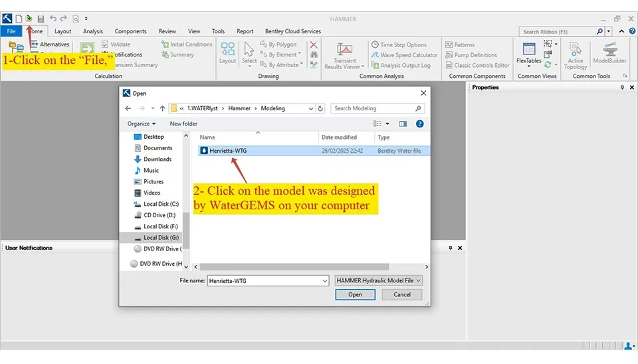This screenshot has height=364, width=638.
Task: Launch ModelBuilder tool
Action: point(609,52)
